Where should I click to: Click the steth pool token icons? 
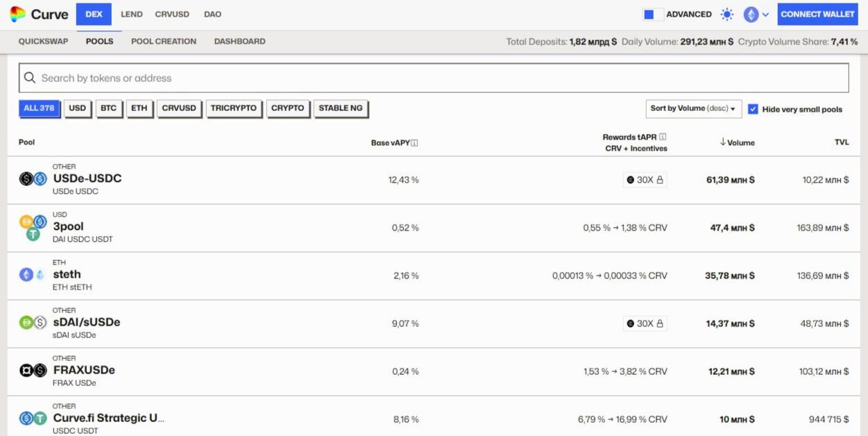(33, 275)
